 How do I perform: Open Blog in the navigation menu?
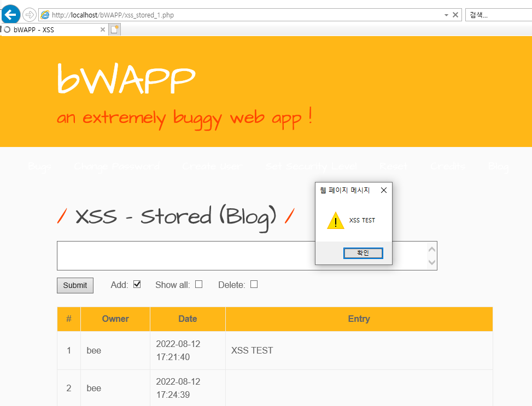coord(499,167)
